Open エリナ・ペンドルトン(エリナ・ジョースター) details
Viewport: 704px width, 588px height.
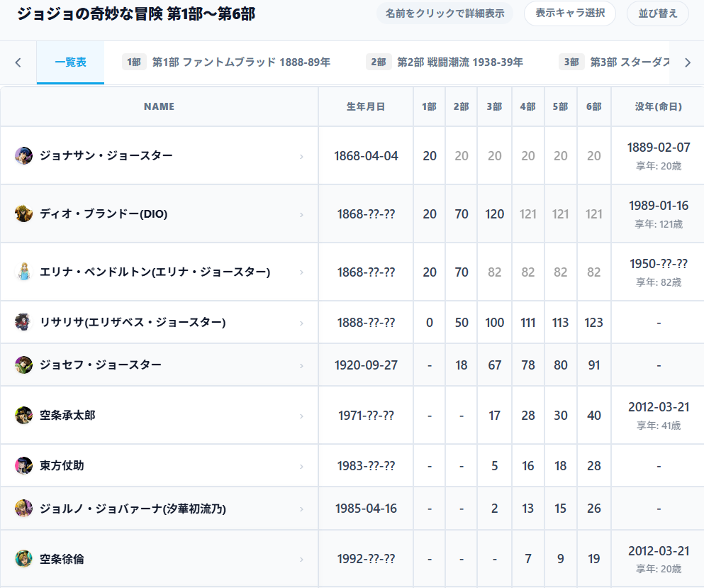coord(155,272)
